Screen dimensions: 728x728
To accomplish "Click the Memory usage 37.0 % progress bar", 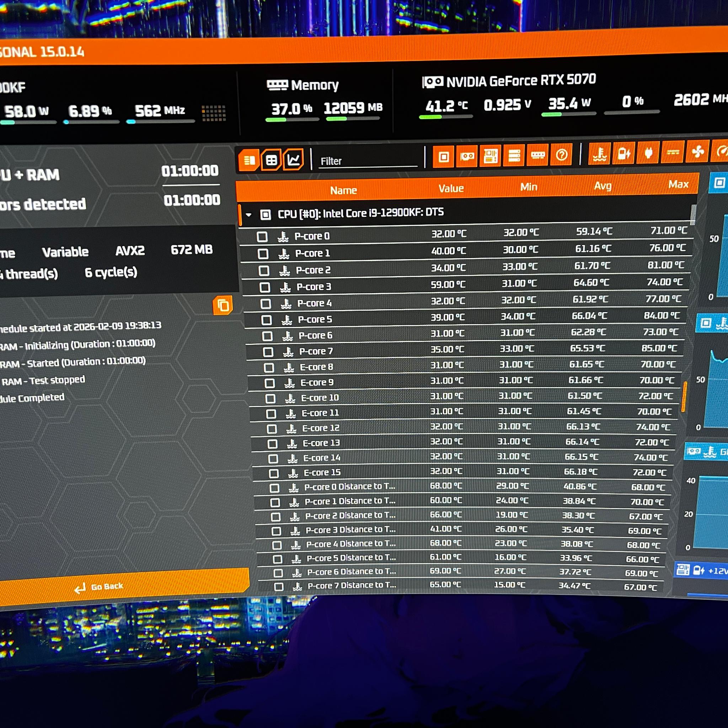I will pos(292,119).
